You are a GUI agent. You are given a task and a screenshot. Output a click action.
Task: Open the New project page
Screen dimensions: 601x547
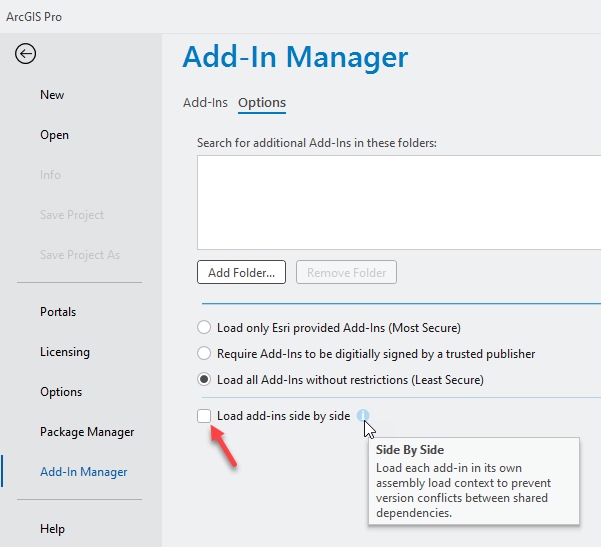[52, 95]
